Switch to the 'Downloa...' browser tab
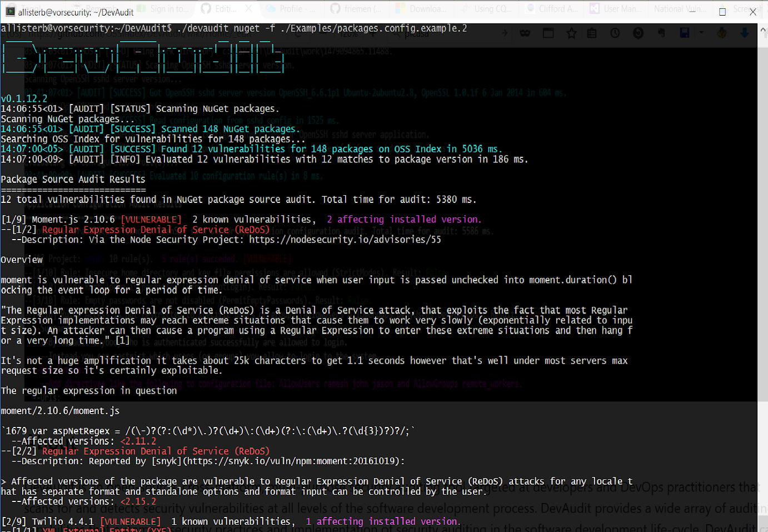768x532 pixels. (421, 9)
